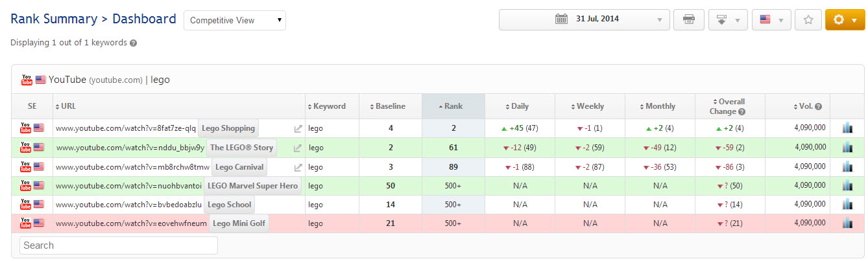Click the print icon button
The width and height of the screenshot is (868, 261).
click(688, 19)
